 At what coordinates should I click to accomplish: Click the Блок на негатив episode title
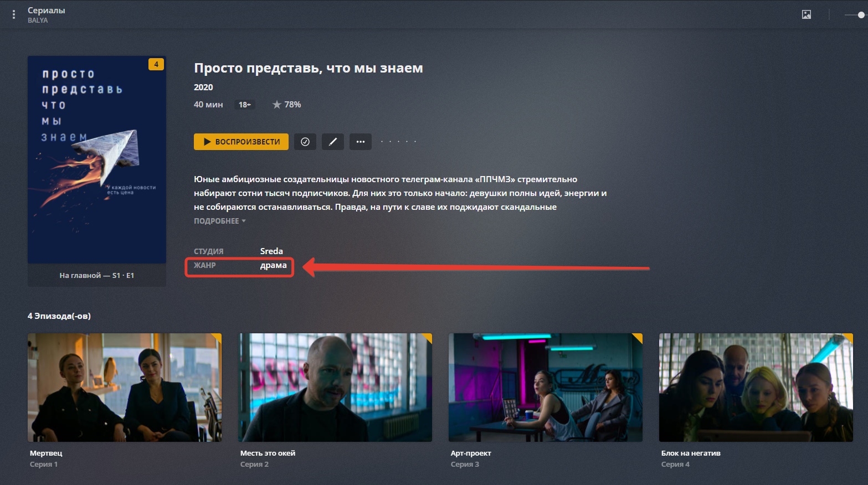[691, 453]
